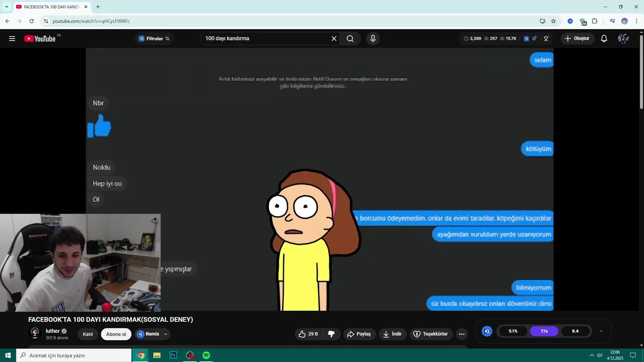Viewport: 644px width, 362px height.
Task: Open a new browser tab
Action: pos(98,7)
